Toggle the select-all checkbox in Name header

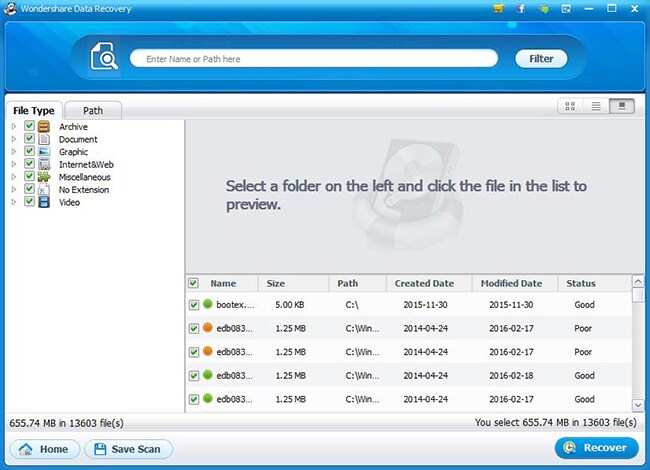pyautogui.click(x=193, y=283)
